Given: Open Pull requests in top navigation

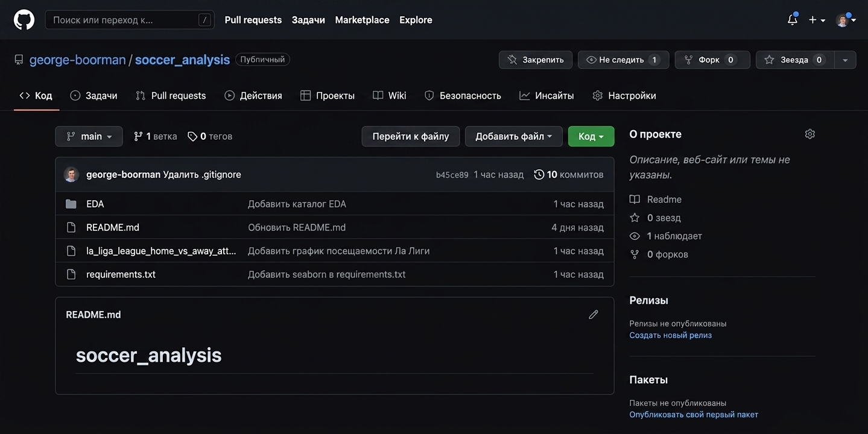Looking at the screenshot, I should point(253,20).
